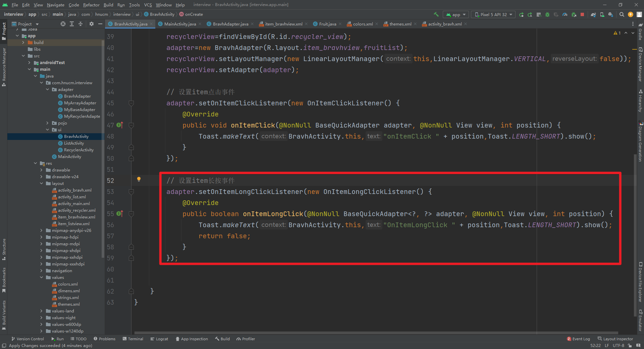This screenshot has height=349, width=644.
Task: Expand the drawable folder
Action: click(41, 170)
